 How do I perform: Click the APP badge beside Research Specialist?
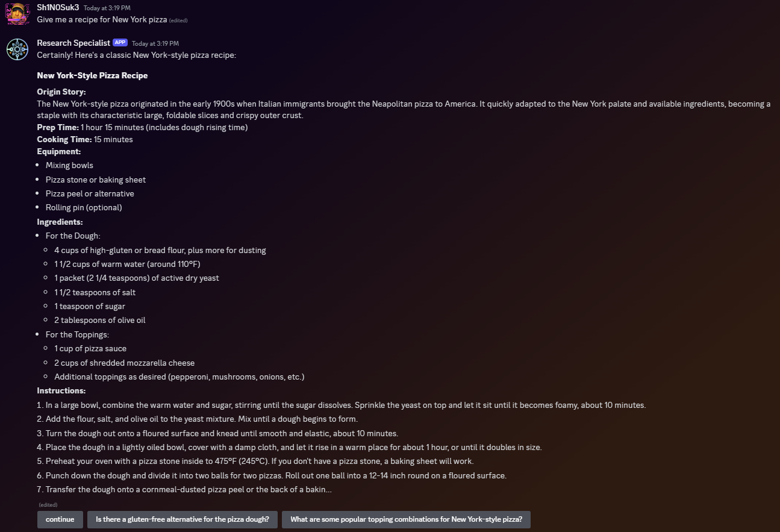click(120, 43)
